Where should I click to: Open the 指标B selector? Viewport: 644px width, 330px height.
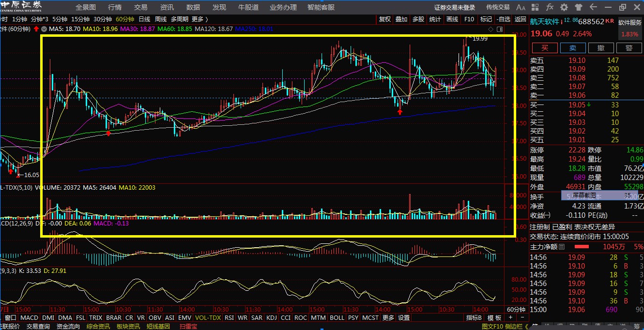point(474,318)
